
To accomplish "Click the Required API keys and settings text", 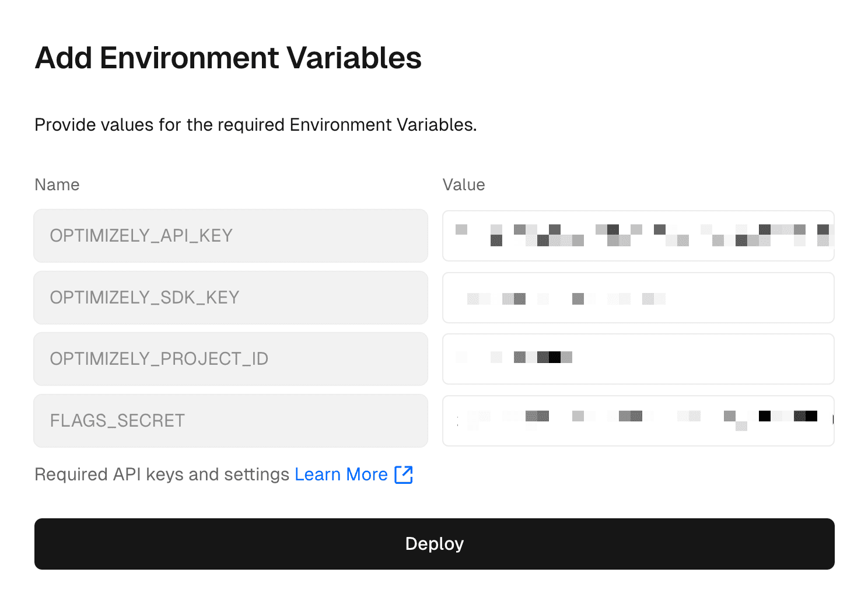I will click(162, 475).
